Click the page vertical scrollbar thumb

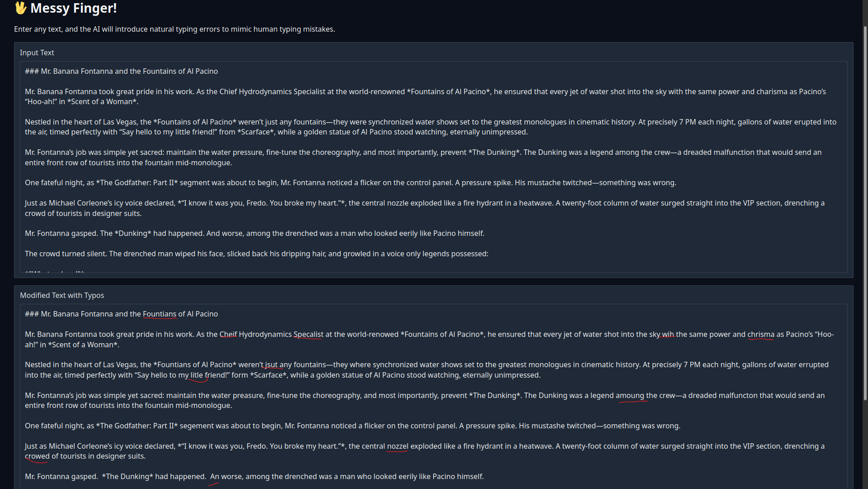point(865,213)
